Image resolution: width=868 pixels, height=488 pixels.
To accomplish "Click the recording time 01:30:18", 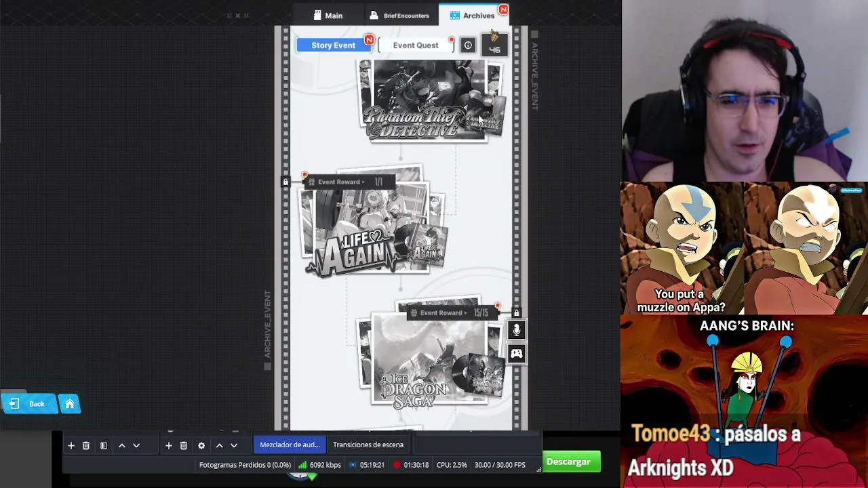I will point(416,465).
